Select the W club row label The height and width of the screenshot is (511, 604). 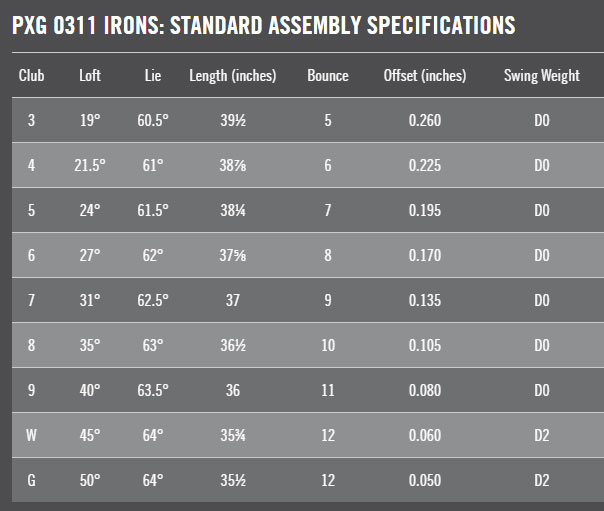pos(31,435)
